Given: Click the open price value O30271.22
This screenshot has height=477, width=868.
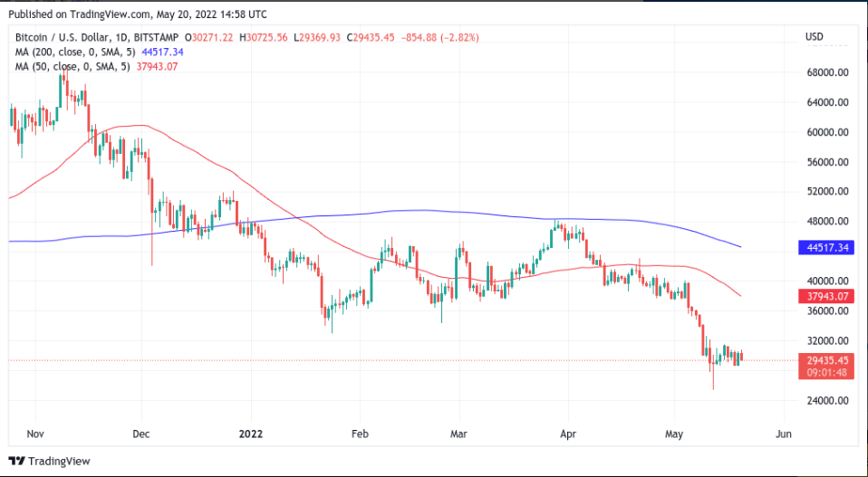Looking at the screenshot, I should [210, 38].
